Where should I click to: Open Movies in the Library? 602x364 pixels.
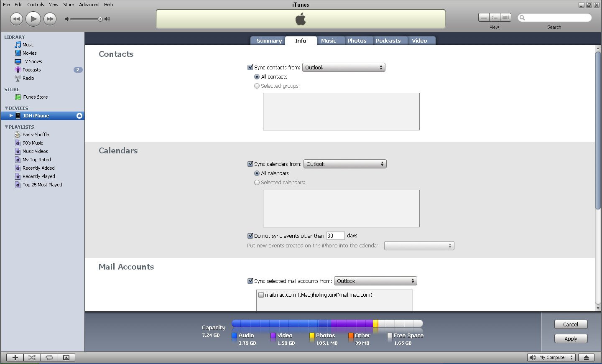point(29,53)
